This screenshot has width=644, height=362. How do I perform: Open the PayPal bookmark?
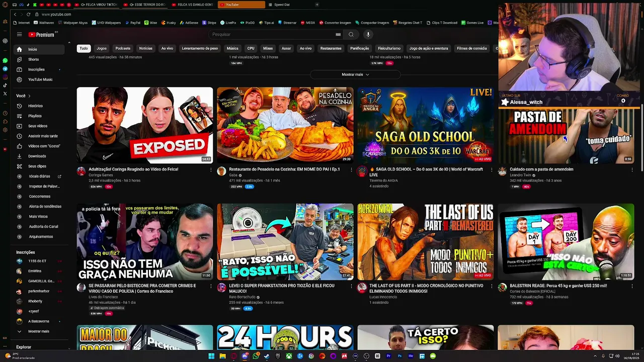[133, 23]
